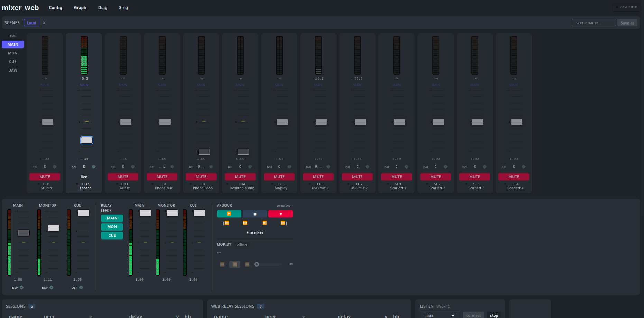Open the Diag page
Viewport: 644px width, 318px height.
[103, 8]
